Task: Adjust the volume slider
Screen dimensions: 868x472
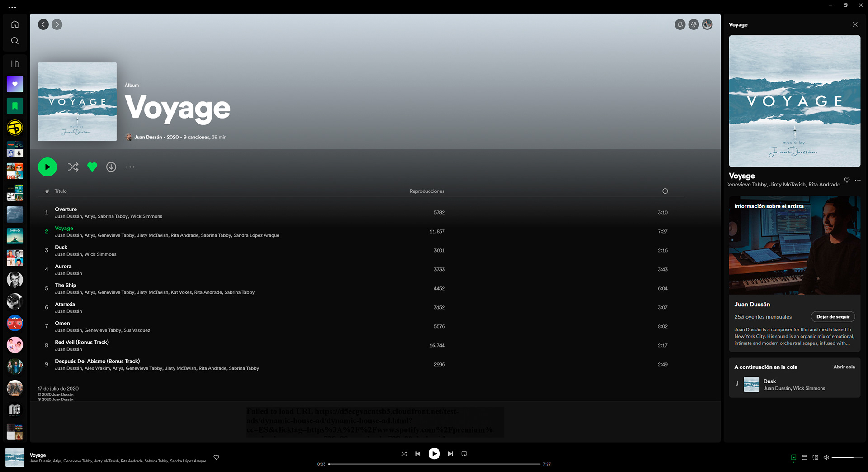Action: (x=848, y=458)
